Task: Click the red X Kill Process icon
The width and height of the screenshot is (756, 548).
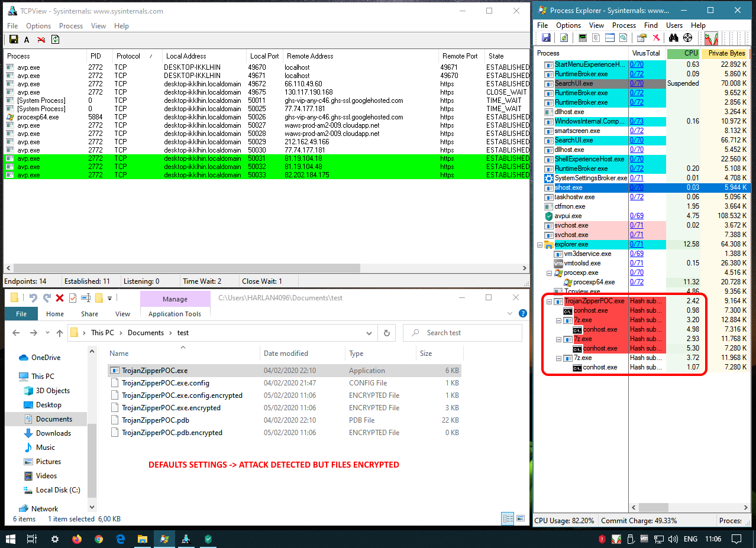Action: pos(656,38)
